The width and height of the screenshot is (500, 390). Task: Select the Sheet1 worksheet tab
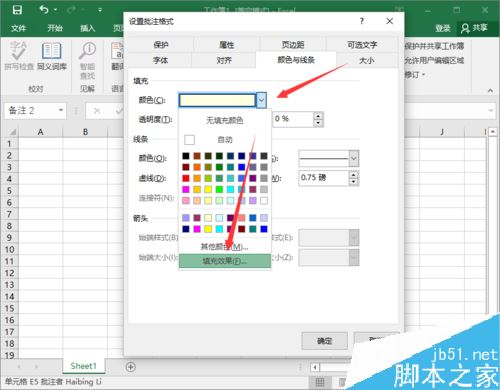(x=84, y=366)
